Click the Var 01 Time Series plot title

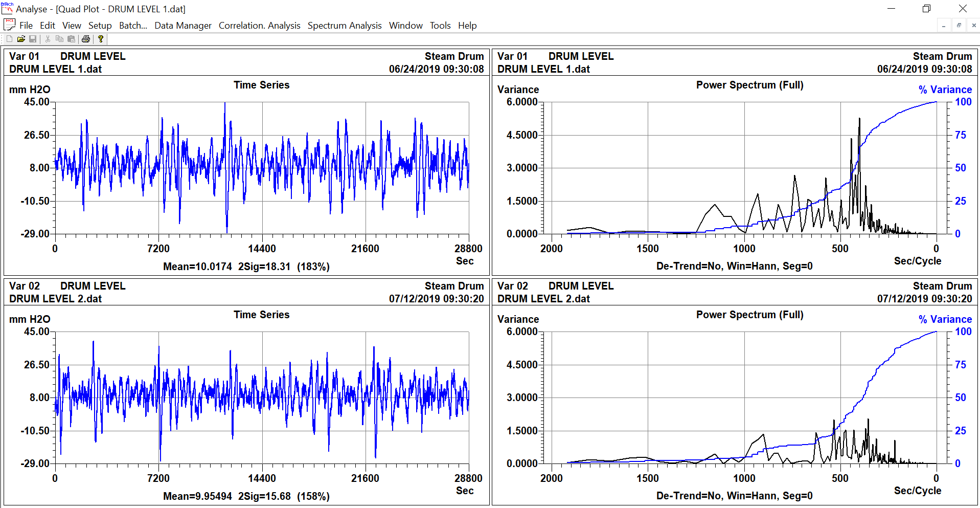pyautogui.click(x=261, y=85)
